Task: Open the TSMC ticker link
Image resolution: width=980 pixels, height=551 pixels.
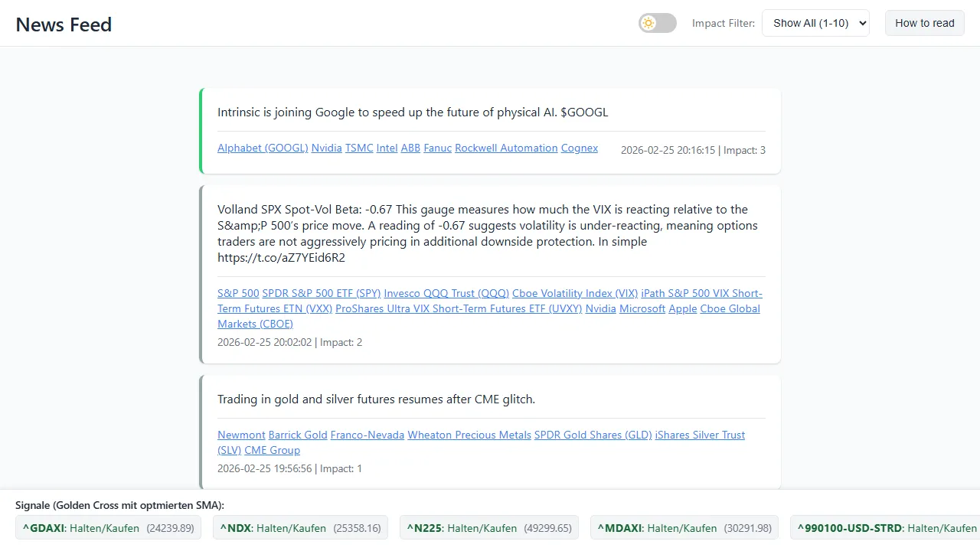Action: click(x=359, y=148)
